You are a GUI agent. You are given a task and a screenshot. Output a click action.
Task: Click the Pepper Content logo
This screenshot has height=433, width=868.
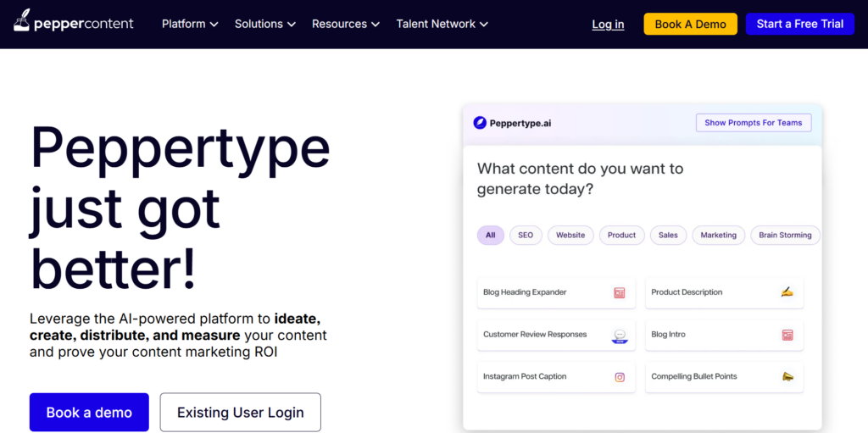74,24
